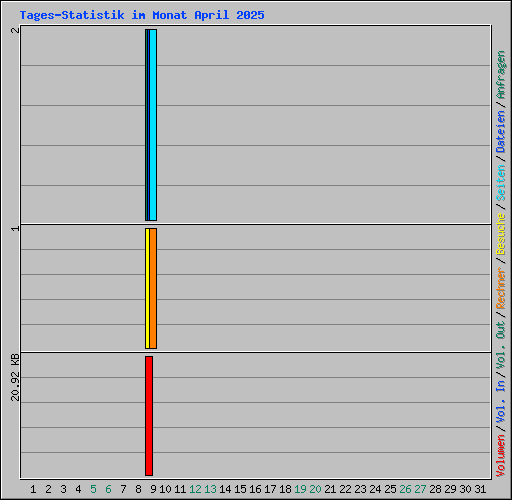
Task: Click day label '29' on x-axis
Action: coord(450,489)
